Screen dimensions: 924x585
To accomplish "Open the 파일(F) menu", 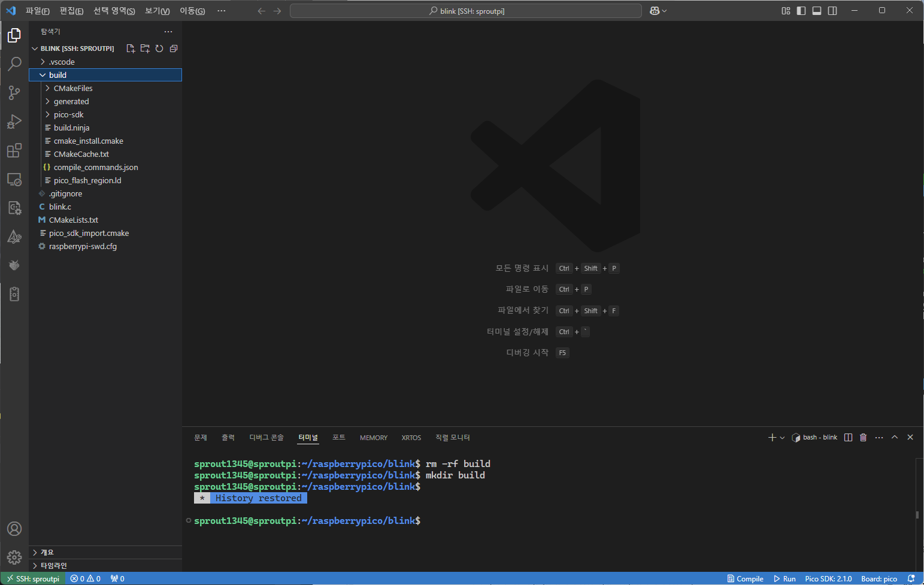I will click(x=38, y=11).
